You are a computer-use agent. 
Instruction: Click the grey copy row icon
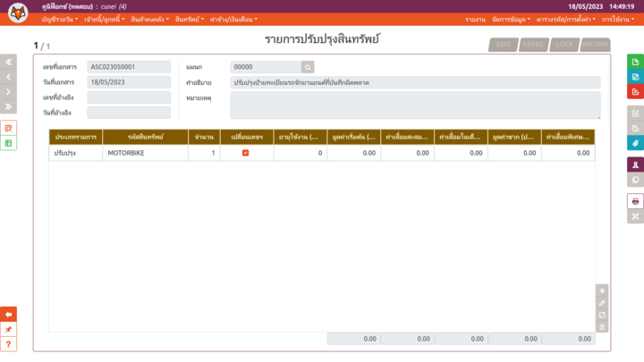click(x=602, y=315)
